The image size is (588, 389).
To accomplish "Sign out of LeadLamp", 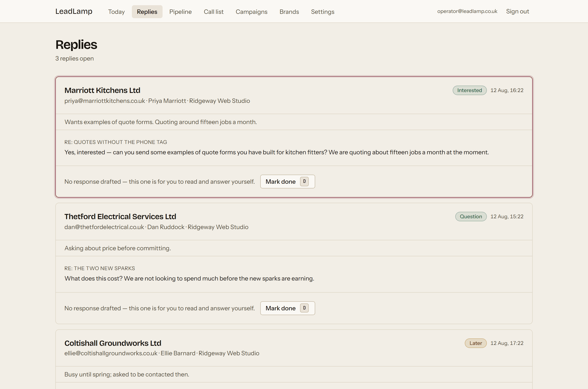I will [518, 11].
